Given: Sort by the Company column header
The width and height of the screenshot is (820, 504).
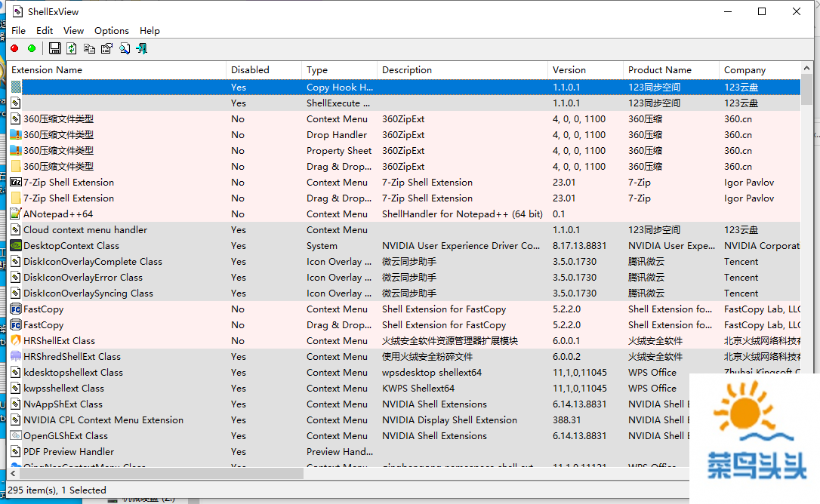Looking at the screenshot, I should [760, 70].
